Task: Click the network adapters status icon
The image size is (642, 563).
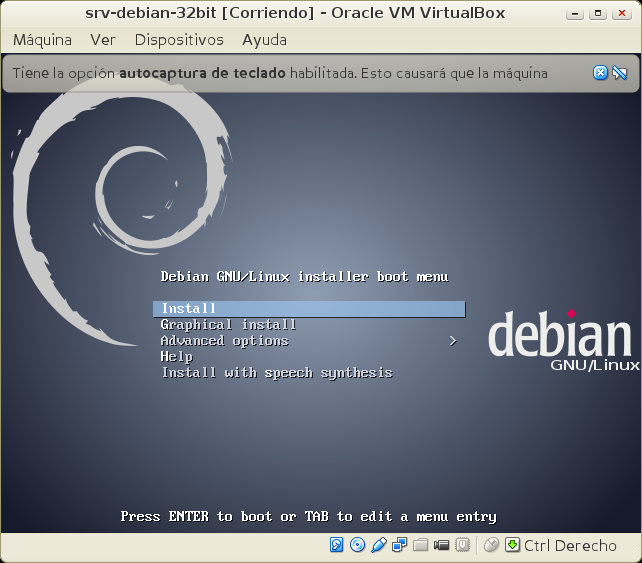Action: click(400, 545)
